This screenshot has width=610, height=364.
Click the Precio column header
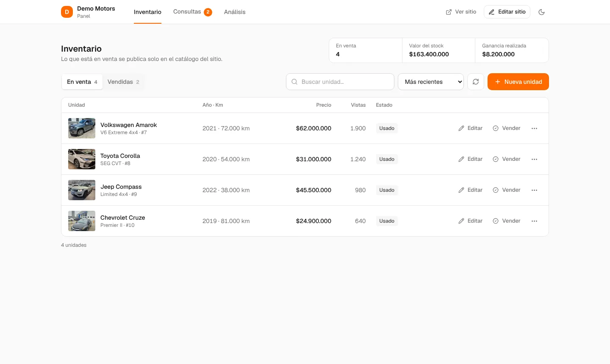click(x=324, y=105)
